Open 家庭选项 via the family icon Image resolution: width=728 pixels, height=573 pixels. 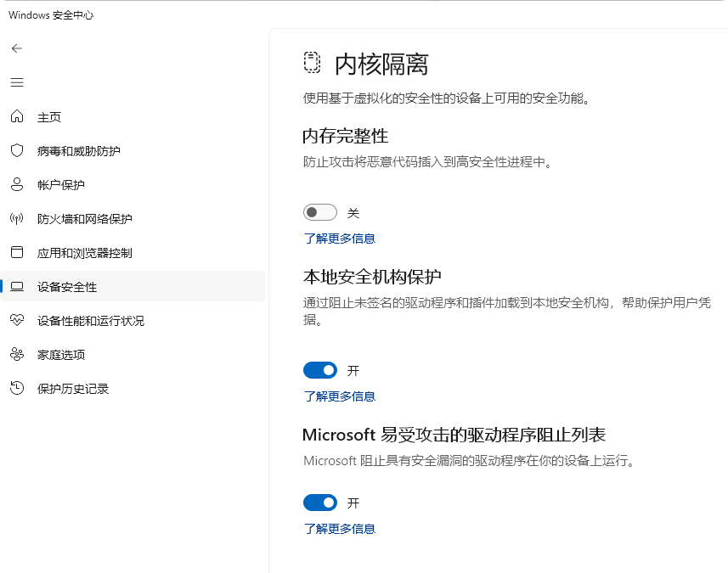coord(17,355)
